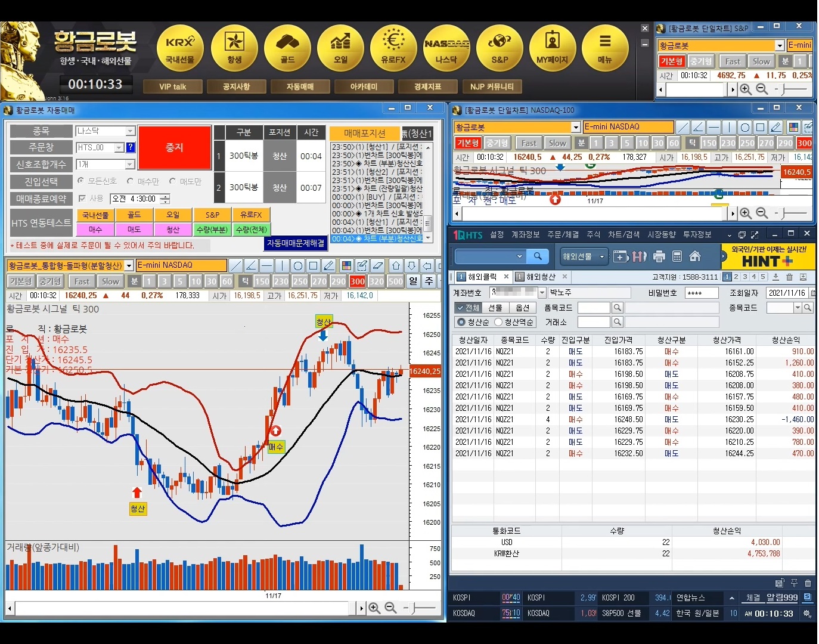
Task: Open the VIP talk button
Action: [172, 87]
